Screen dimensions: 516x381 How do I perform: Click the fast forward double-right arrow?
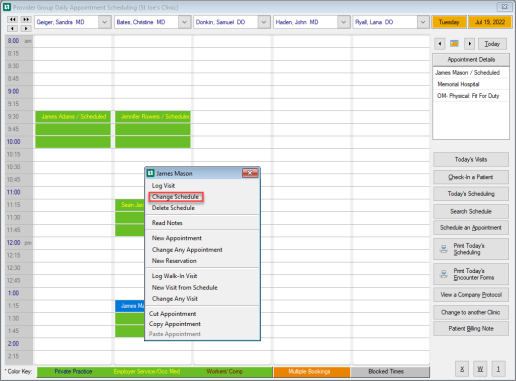[26, 19]
